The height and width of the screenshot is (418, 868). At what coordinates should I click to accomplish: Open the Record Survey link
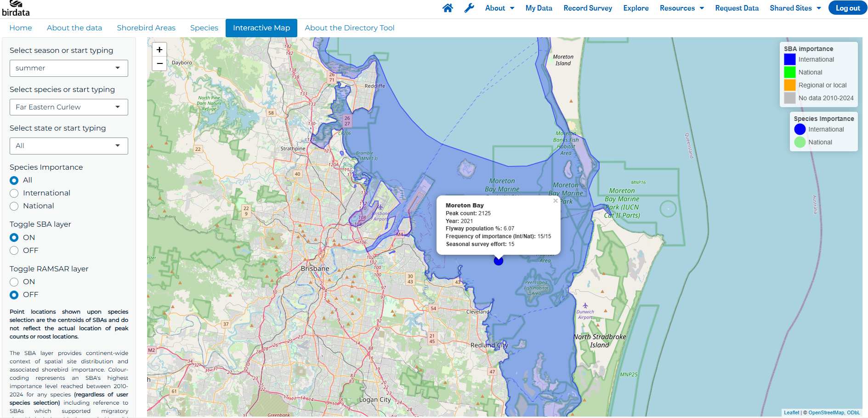pyautogui.click(x=588, y=8)
